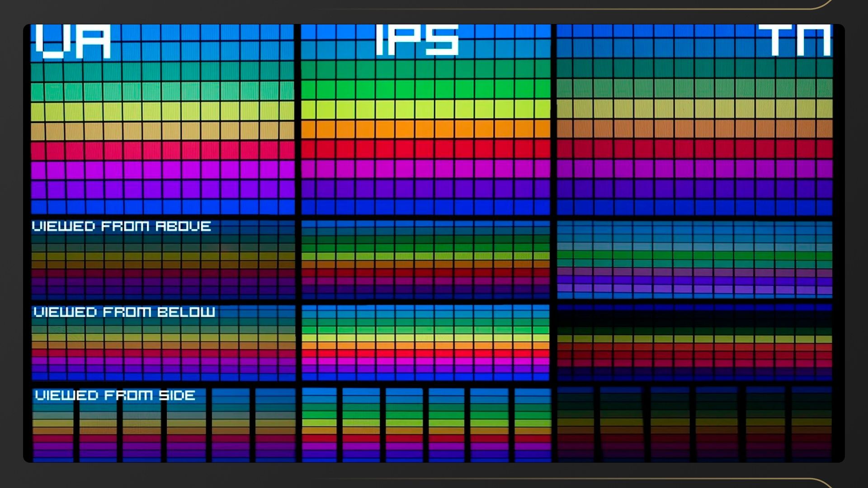This screenshot has width=868, height=488.
Task: Click the IPS panel heading text
Action: tap(417, 40)
